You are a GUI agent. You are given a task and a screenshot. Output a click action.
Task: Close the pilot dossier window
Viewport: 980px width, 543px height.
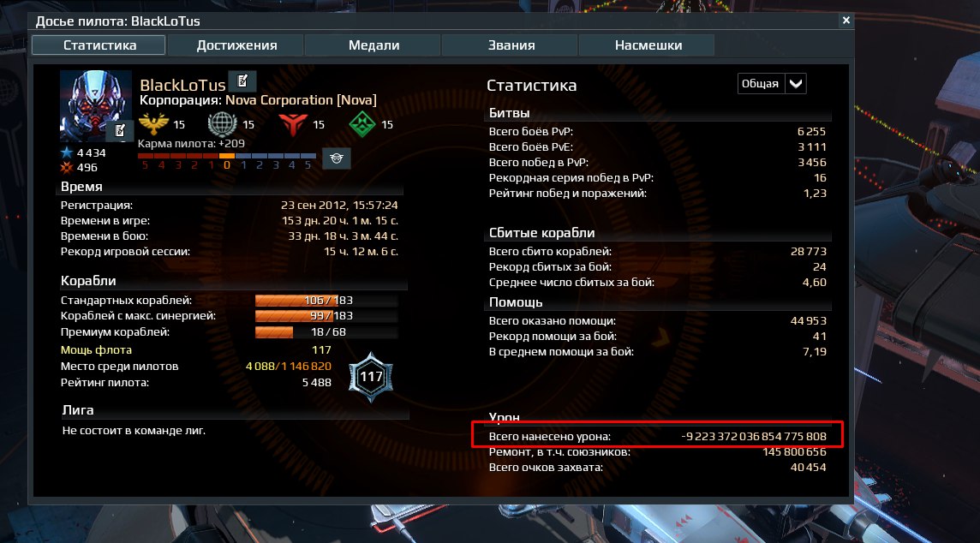[x=846, y=21]
